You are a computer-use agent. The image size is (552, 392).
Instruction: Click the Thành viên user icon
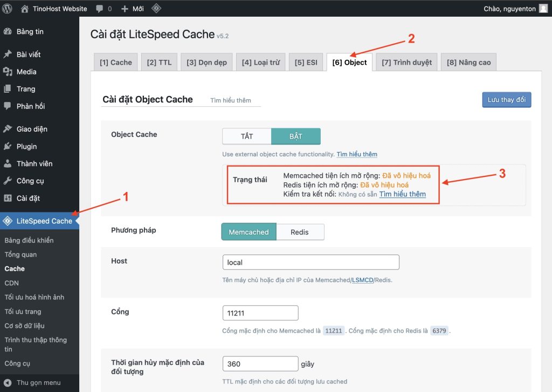8,163
